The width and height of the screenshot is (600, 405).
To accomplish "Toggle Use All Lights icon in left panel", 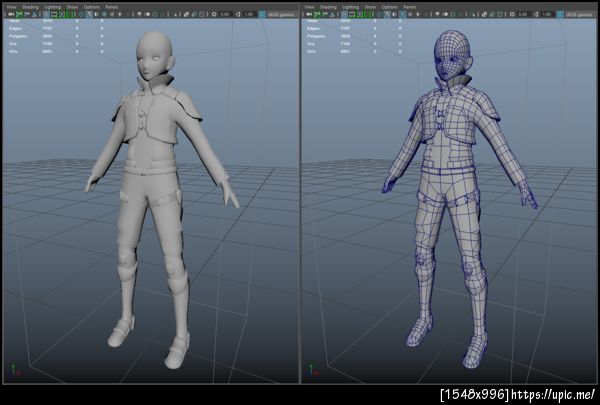I will pyautogui.click(x=119, y=15).
